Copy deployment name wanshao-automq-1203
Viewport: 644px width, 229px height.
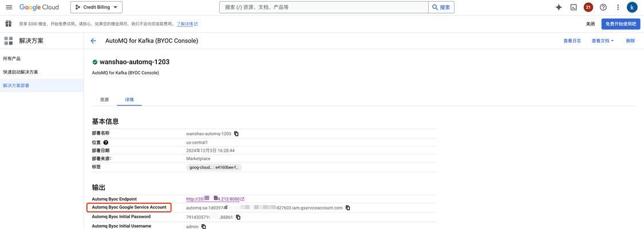point(236,134)
